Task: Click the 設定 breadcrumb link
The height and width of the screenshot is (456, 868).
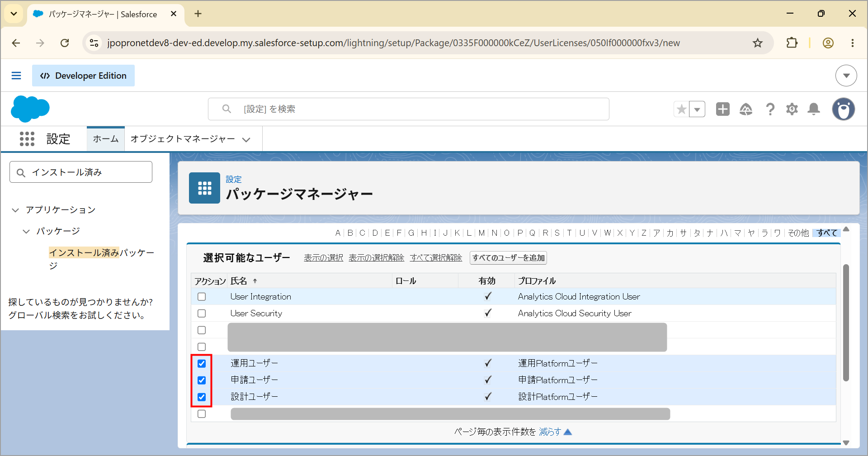Action: pyautogui.click(x=234, y=180)
